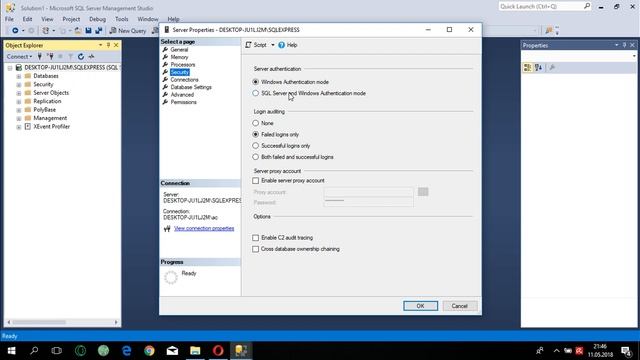Click the Quick Launch search magnifier icon
The image size is (640, 360).
587,6
